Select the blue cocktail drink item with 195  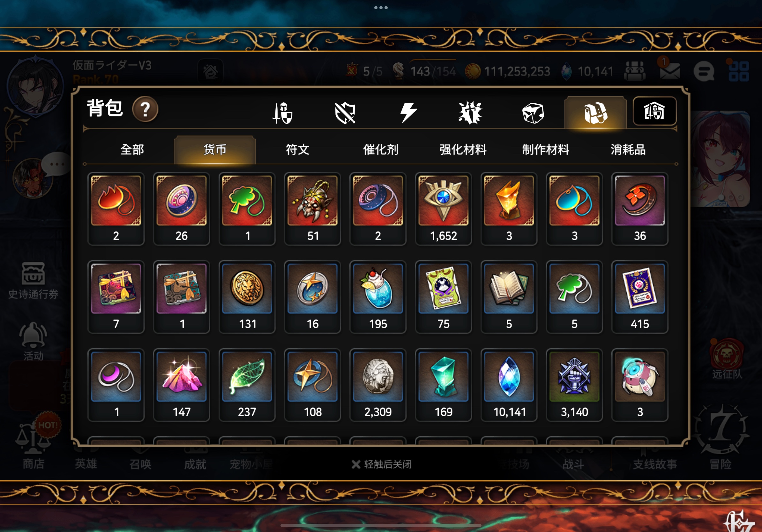click(378, 297)
